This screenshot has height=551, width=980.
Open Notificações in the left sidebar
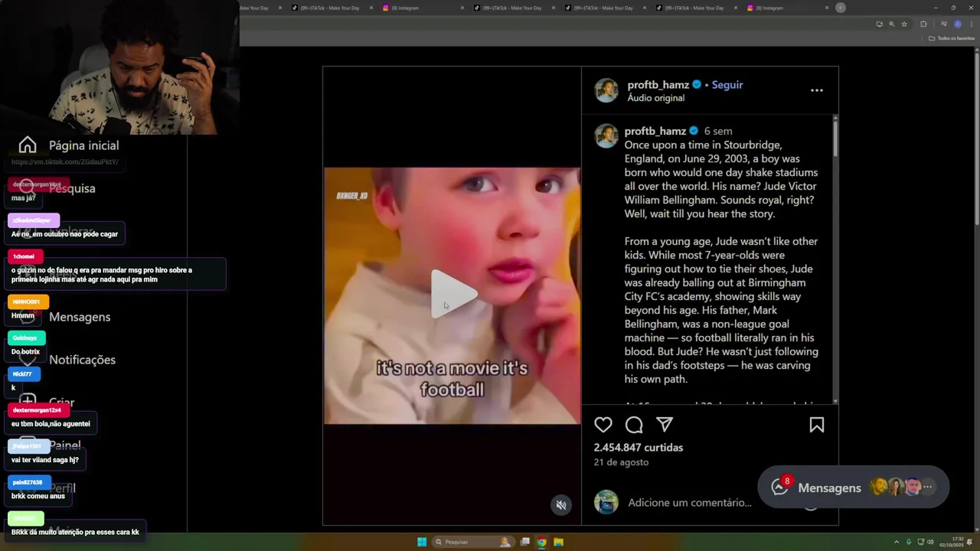coord(82,360)
